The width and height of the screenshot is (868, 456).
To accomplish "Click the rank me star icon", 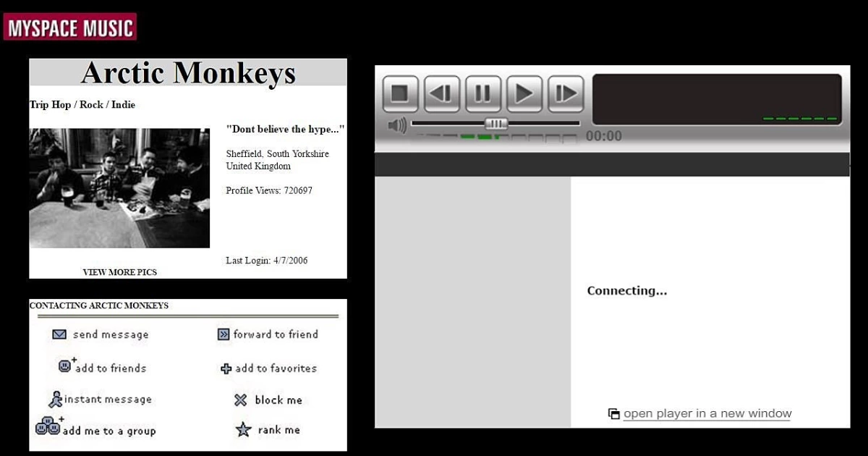I will (x=244, y=430).
